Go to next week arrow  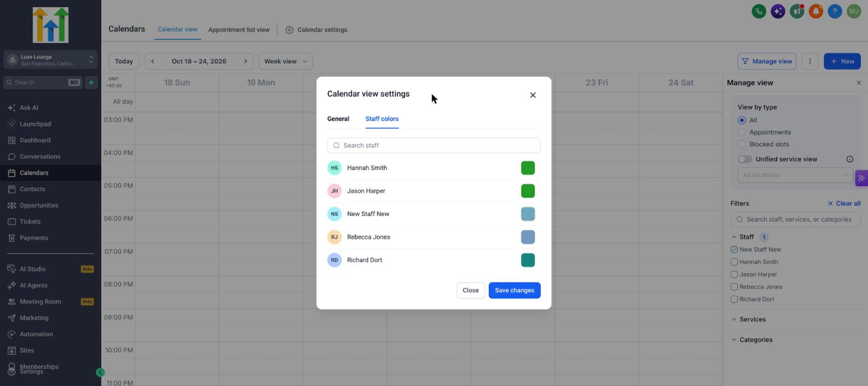pos(246,61)
